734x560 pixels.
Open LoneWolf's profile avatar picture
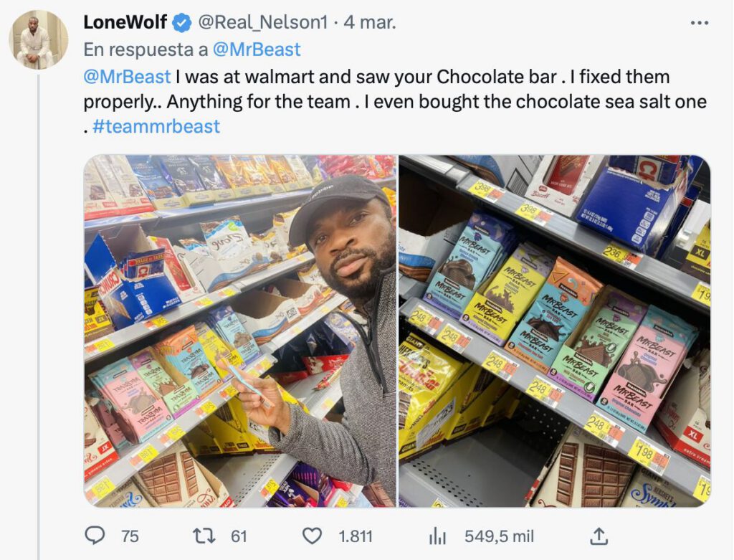[x=39, y=39]
